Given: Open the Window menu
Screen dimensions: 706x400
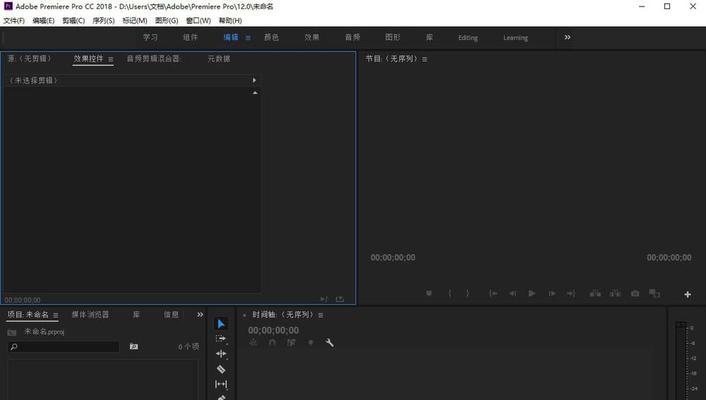Looking at the screenshot, I should click(x=198, y=21).
